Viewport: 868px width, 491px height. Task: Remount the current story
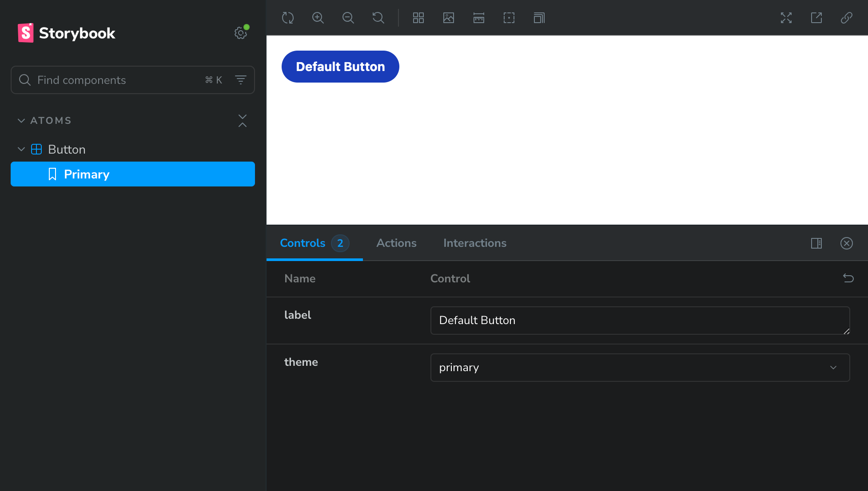[x=288, y=18]
